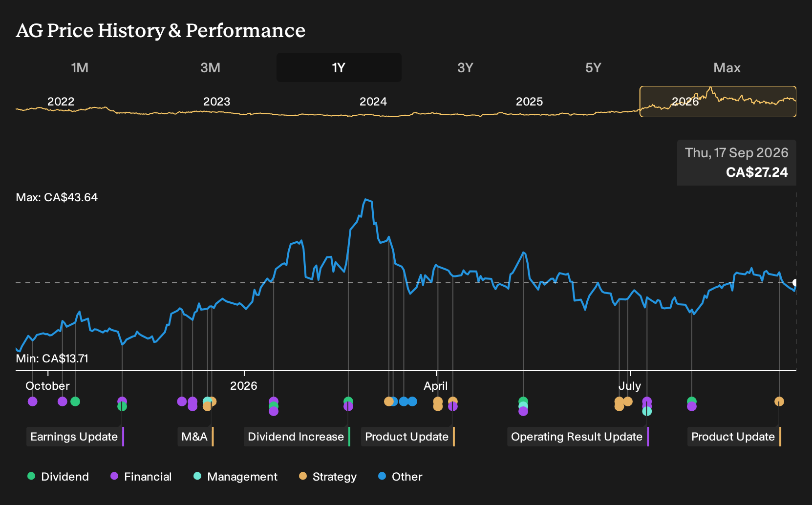Toggle the Management legend filter

point(235,477)
